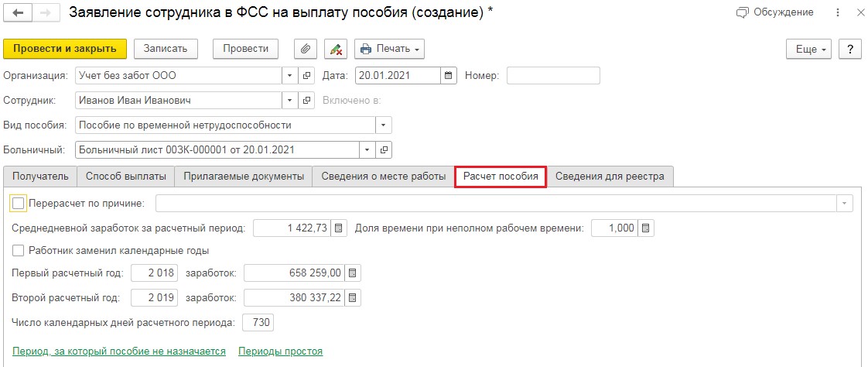Open the Больничный document with open icon
Viewport: 868px width, 367px height.
tap(384, 149)
